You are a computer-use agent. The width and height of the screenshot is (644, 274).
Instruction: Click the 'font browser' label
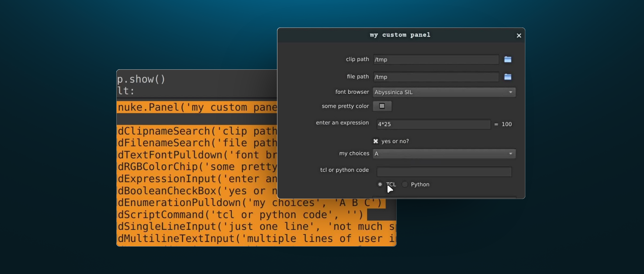click(x=352, y=92)
